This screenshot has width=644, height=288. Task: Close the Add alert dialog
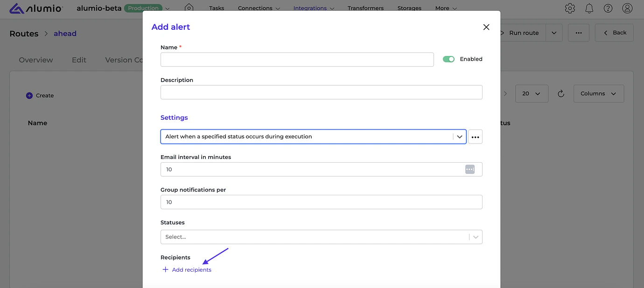(x=486, y=27)
